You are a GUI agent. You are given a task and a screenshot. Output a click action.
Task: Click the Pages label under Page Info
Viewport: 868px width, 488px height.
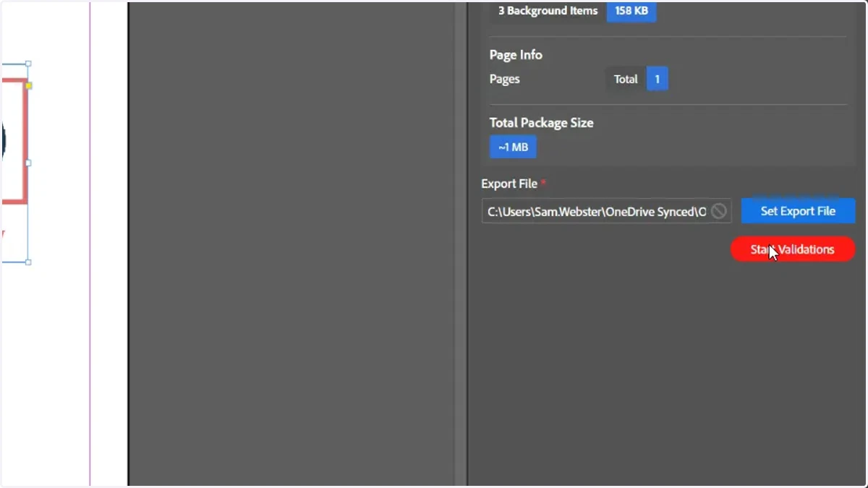click(504, 80)
